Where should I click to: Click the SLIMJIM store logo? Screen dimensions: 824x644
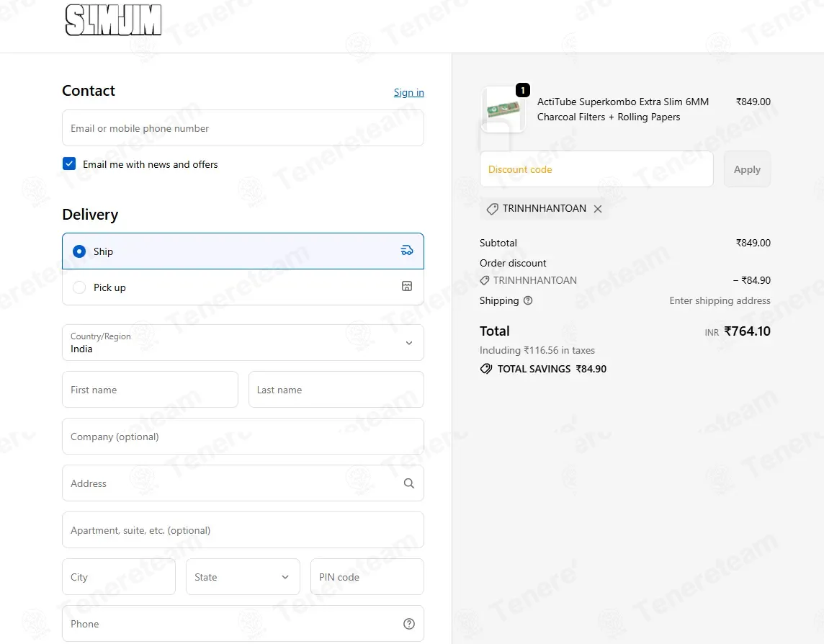(x=113, y=20)
